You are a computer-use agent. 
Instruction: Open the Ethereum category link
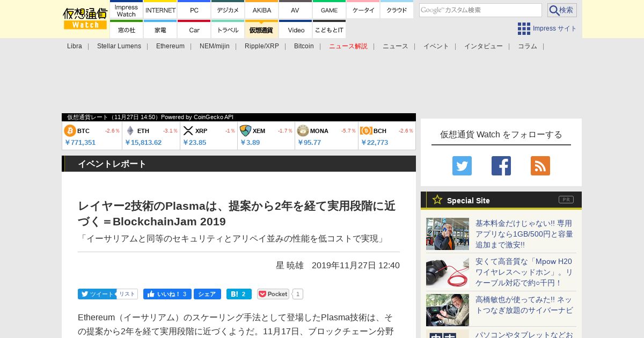point(170,46)
